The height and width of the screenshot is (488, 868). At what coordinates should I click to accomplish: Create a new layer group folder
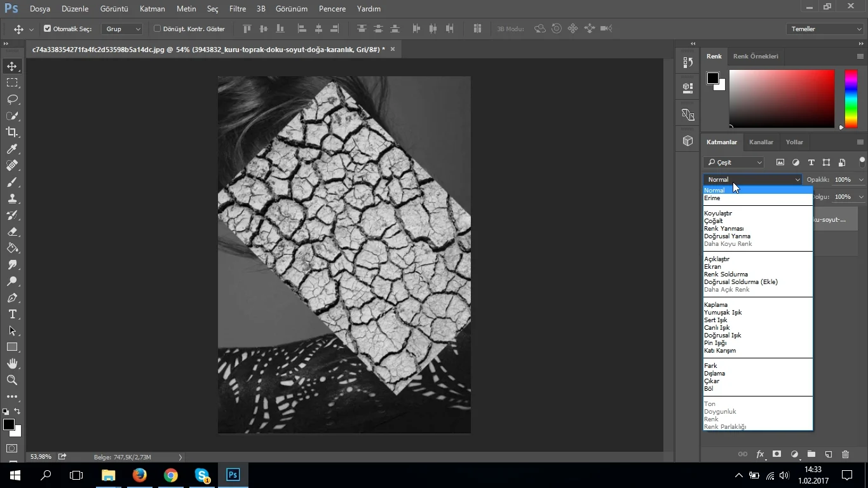coord(811,454)
